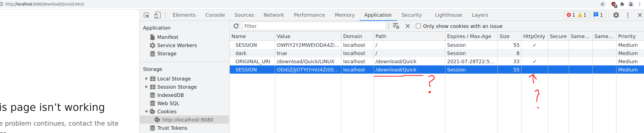Select http://localhost:8080 cookies entry
Viewport: 644px width, 133px height.
(184, 120)
